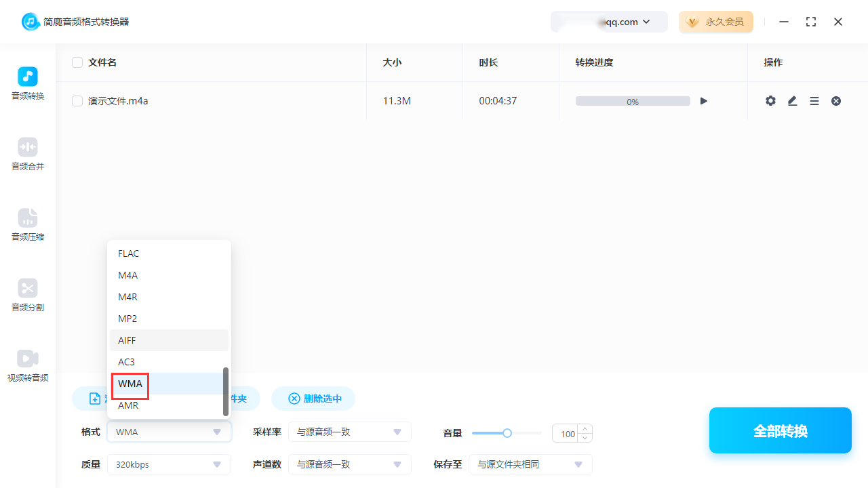Screen dimensions: 868x488
Task: Check the select-all checkbox in file header
Action: coord(77,62)
